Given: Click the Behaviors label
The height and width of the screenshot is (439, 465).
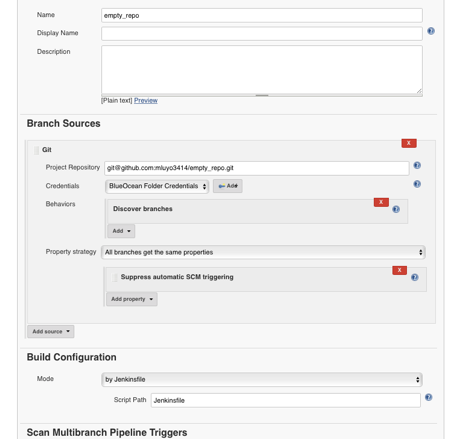Looking at the screenshot, I should (x=60, y=204).
